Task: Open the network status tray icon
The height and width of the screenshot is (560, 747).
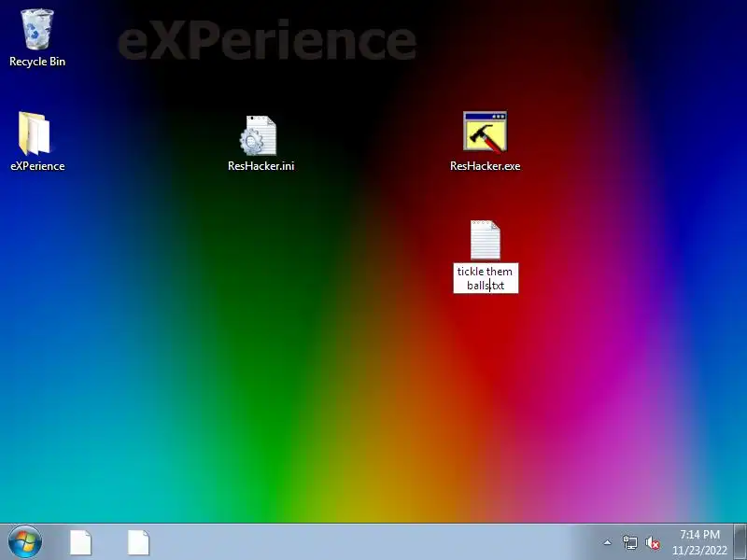Action: (629, 542)
